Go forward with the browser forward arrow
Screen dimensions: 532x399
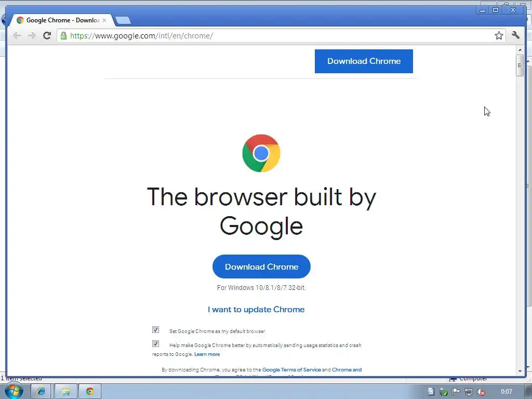[x=32, y=36]
